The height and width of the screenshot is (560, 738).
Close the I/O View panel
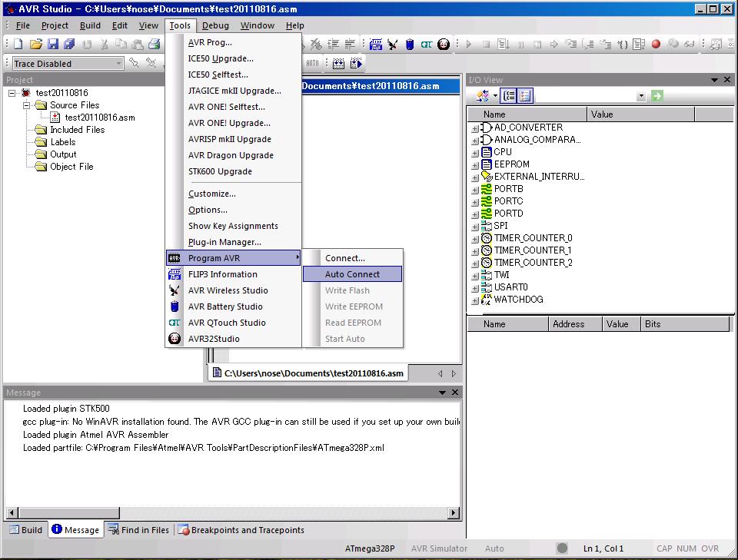click(727, 79)
